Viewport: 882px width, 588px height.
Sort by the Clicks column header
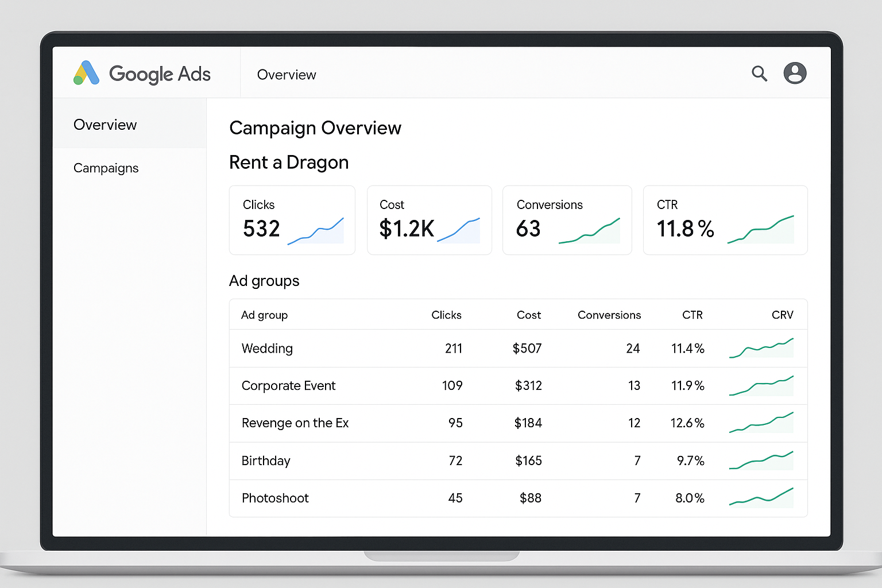[x=446, y=315]
